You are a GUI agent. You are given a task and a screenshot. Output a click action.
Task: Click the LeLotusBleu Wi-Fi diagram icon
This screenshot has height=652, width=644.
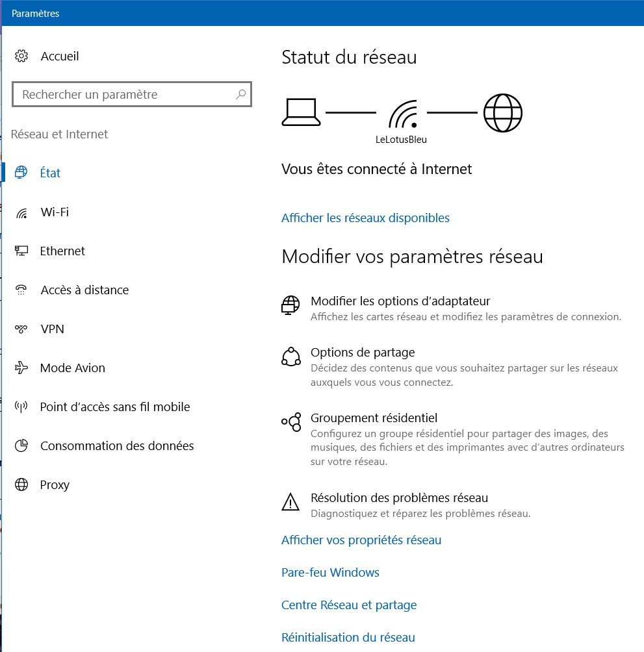coord(403,114)
